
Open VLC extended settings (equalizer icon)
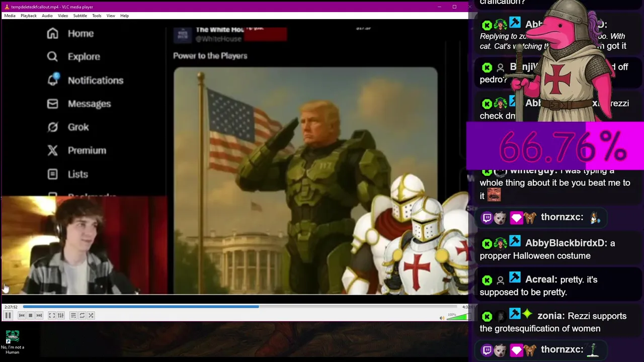point(61,315)
